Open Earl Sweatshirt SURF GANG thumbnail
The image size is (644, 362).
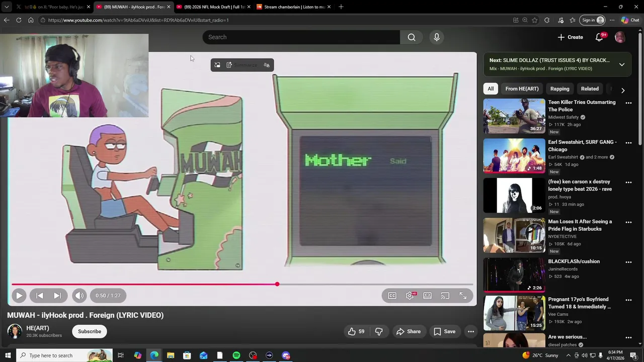[514, 155]
